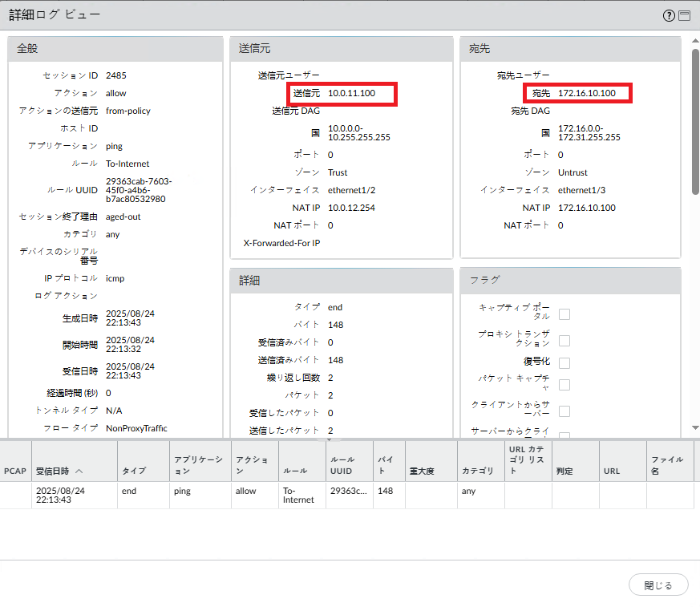Click the sort arrow on 受信日時 column
The height and width of the screenshot is (607, 700).
click(79, 471)
